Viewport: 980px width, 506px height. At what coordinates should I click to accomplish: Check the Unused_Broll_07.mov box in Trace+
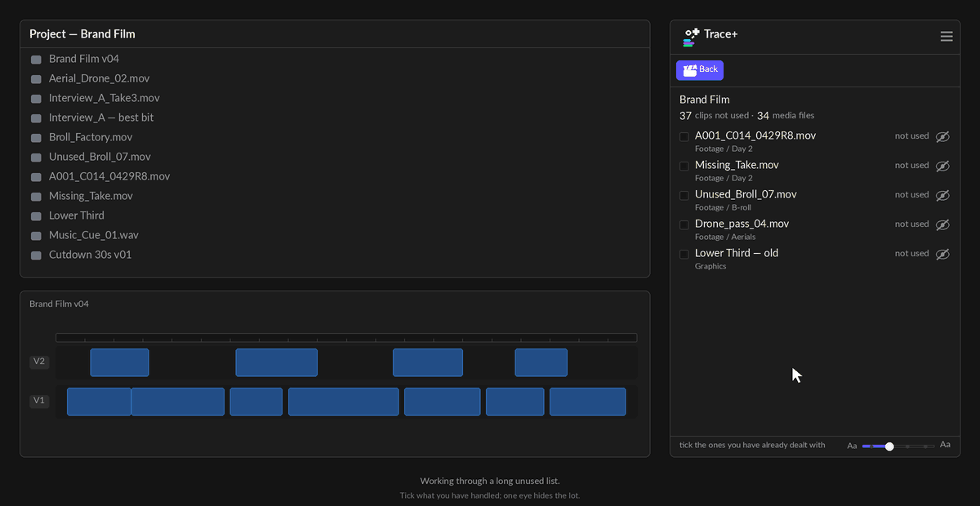click(x=684, y=196)
